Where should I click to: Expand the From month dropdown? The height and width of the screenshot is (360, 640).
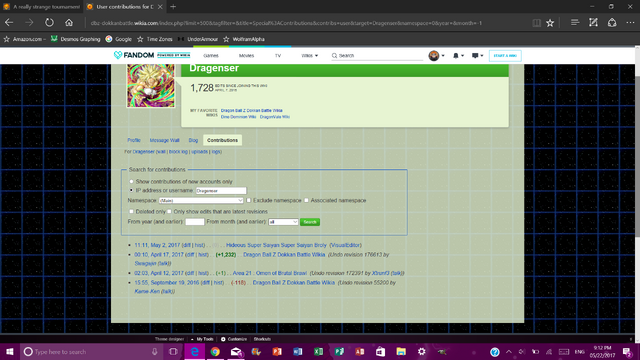[283, 222]
